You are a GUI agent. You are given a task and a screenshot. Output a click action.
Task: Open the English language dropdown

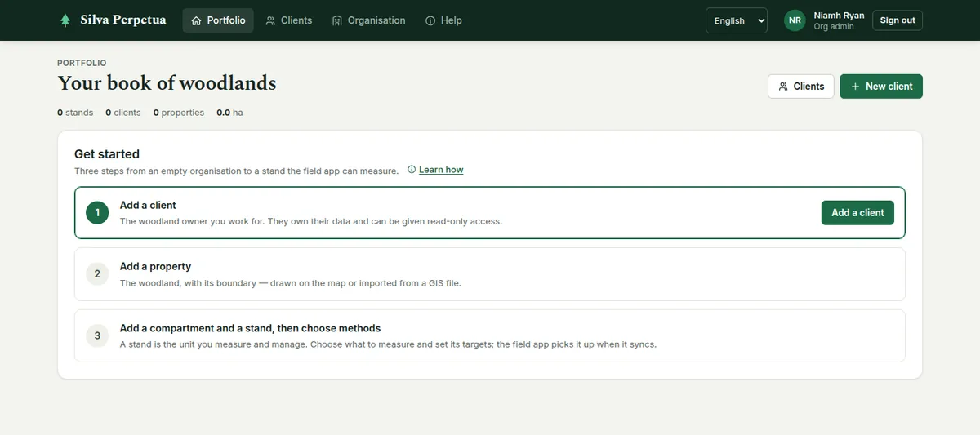(737, 20)
